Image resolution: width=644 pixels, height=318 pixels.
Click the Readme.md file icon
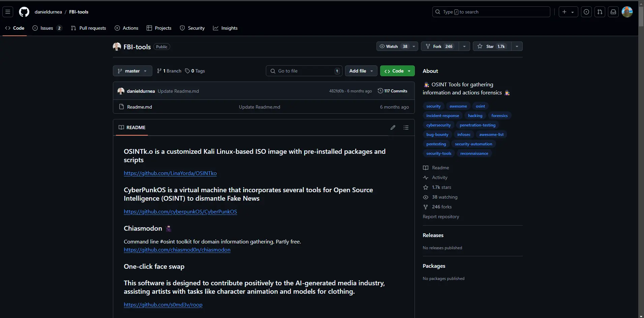[x=122, y=107]
